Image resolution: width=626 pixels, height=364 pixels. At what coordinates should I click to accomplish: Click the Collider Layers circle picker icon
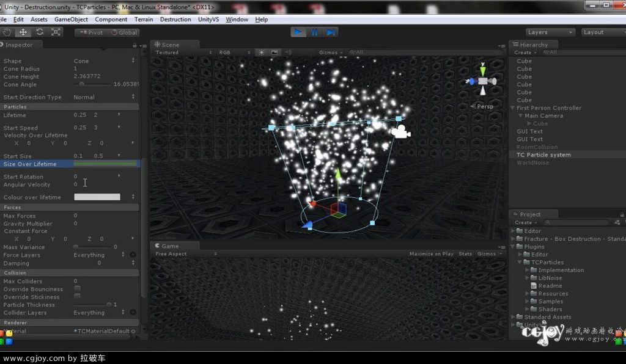click(133, 313)
